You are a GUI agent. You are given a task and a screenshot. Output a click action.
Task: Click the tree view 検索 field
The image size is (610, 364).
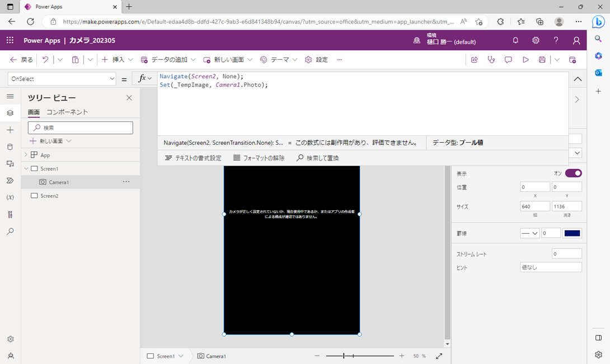pos(81,127)
